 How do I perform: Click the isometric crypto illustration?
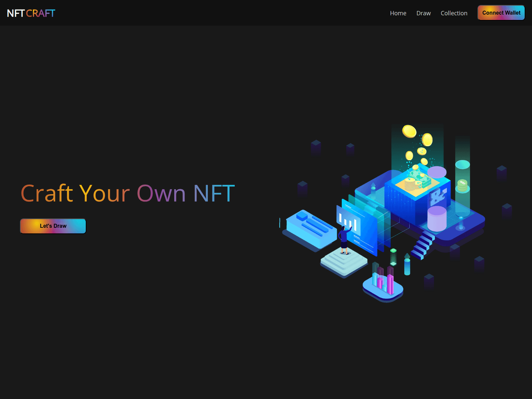tap(396, 213)
